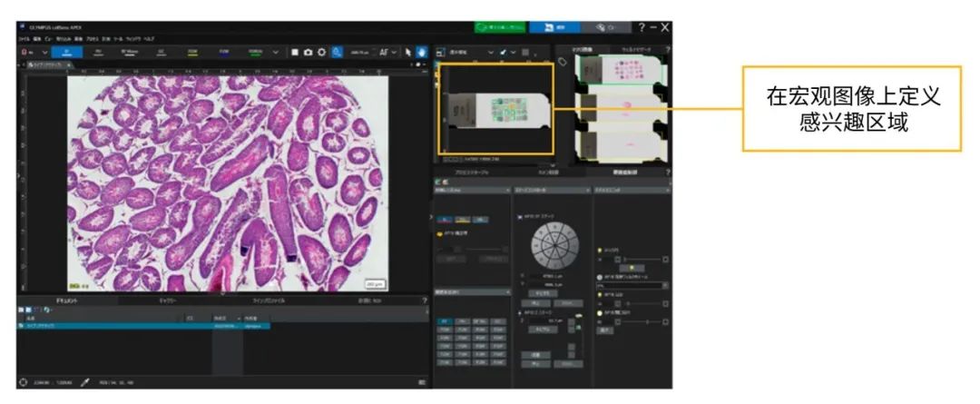The height and width of the screenshot is (404, 980).
Task: Adjust the lamp brightness slider in right panel
Action: (x=640, y=259)
